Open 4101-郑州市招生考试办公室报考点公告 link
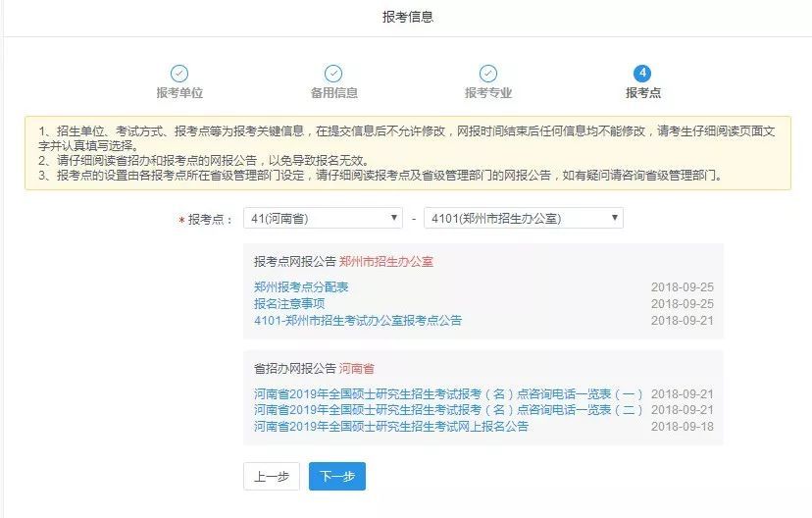This screenshot has height=518, width=812. 357,321
